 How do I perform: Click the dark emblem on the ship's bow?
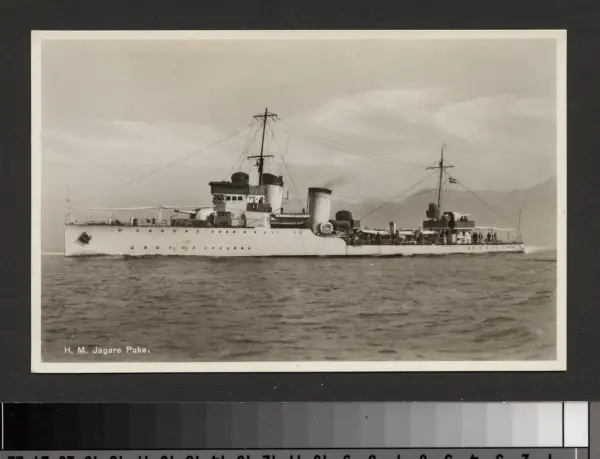click(85, 238)
